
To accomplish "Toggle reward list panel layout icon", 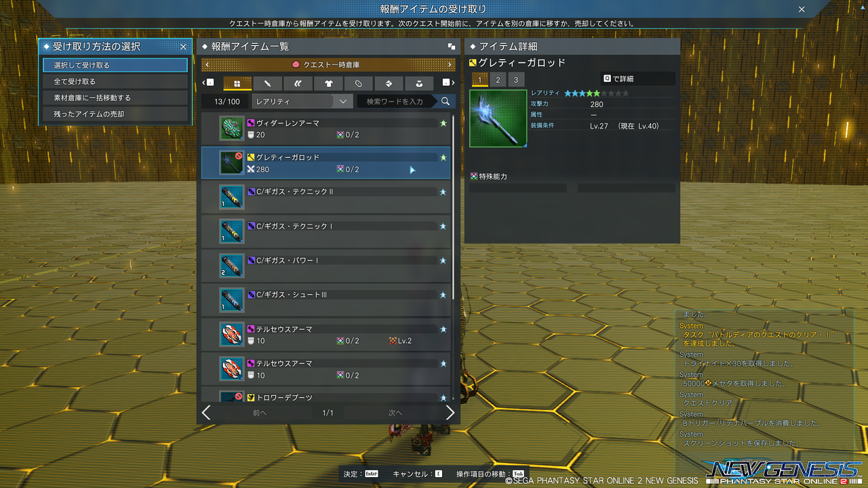I will (x=451, y=47).
